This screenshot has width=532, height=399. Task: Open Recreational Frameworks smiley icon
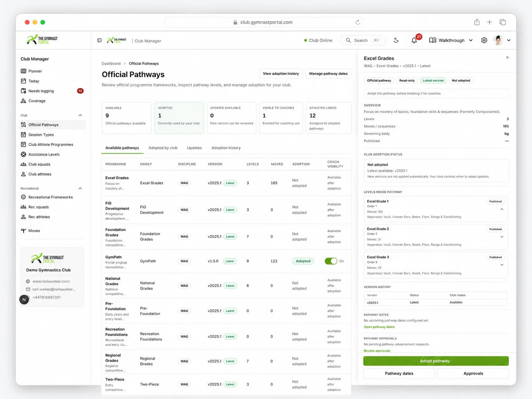click(24, 197)
